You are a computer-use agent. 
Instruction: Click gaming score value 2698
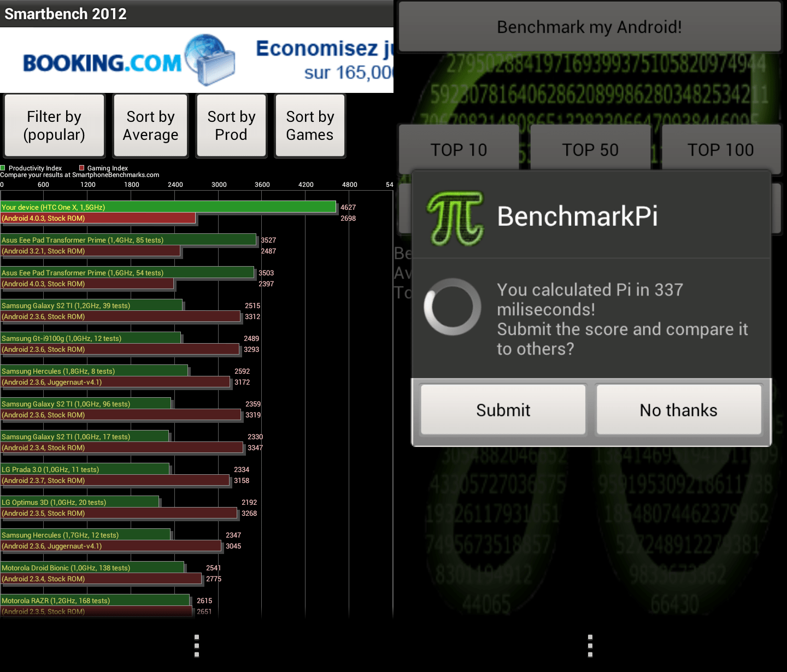348,218
